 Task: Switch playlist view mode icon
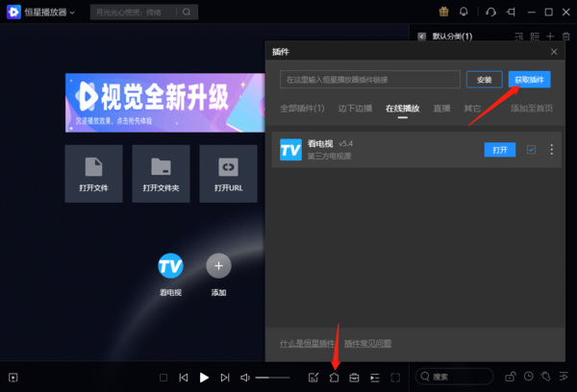(x=535, y=37)
